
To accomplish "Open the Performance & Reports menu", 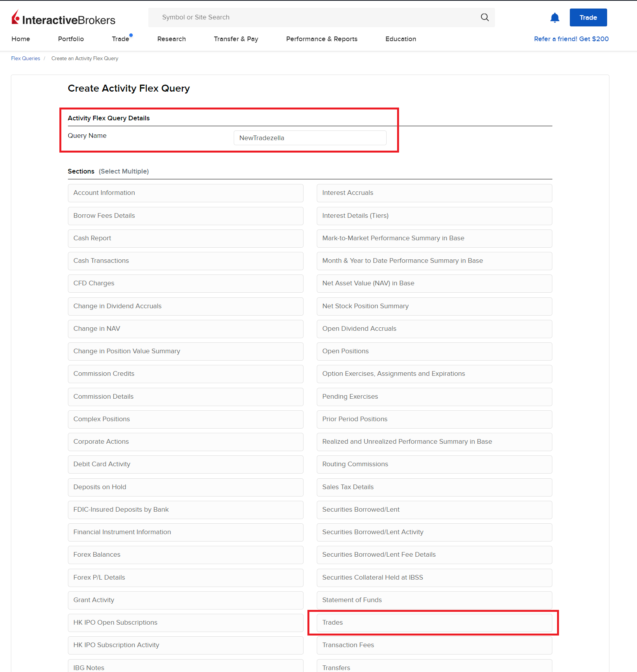I will 321,39.
